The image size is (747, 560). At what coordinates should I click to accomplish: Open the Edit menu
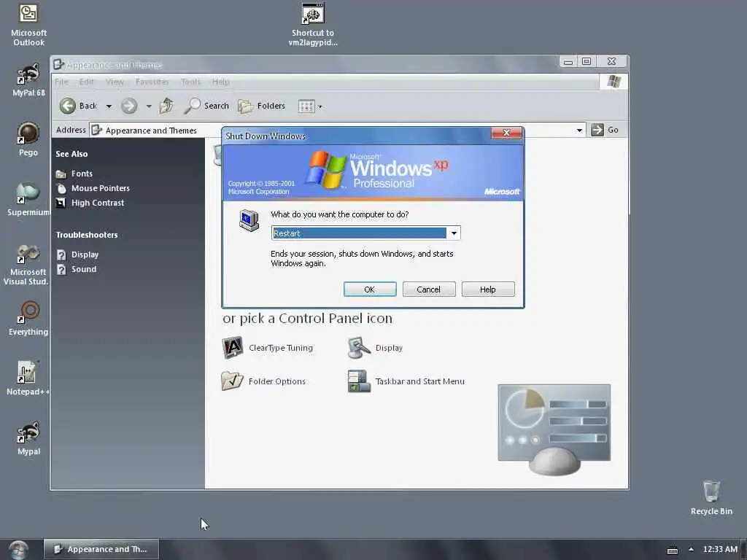(x=86, y=82)
